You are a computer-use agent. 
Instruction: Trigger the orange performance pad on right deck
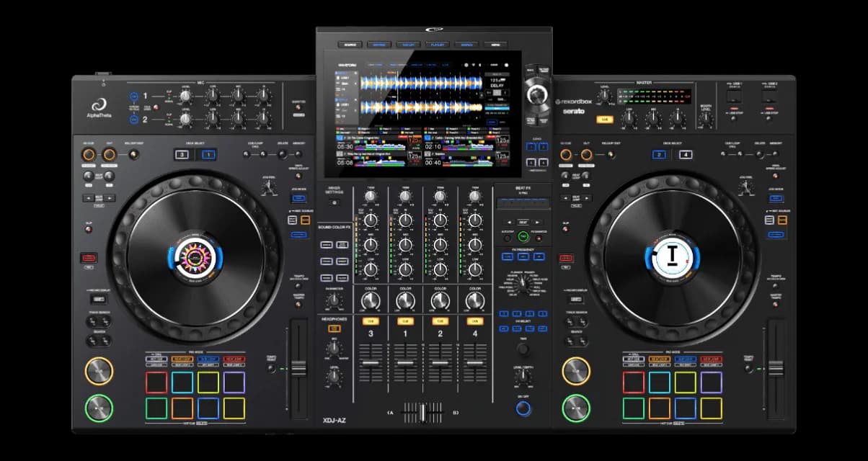coord(660,408)
